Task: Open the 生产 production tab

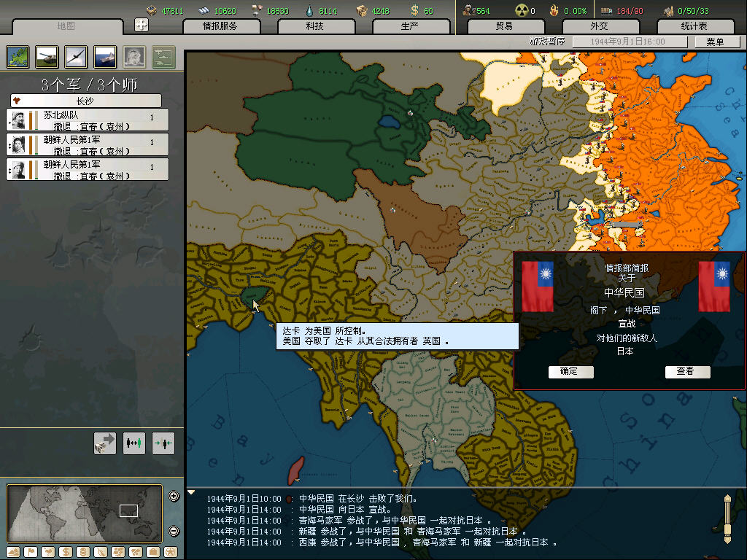Action: pos(409,26)
